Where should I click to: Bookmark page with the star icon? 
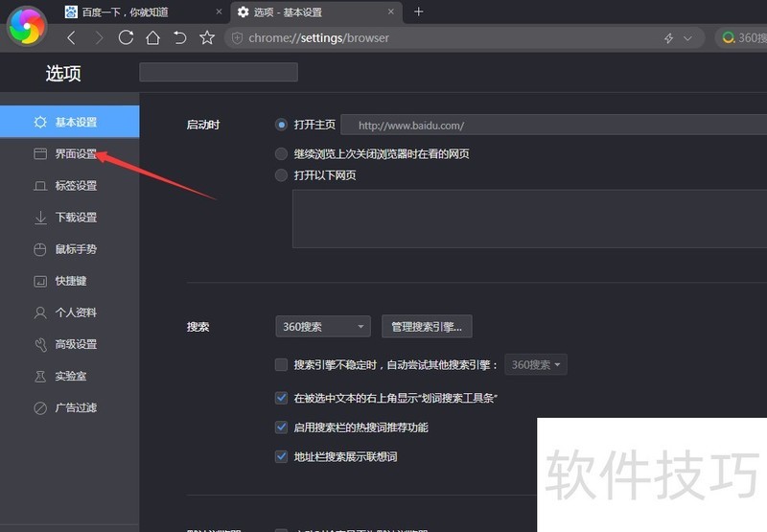pos(207,37)
